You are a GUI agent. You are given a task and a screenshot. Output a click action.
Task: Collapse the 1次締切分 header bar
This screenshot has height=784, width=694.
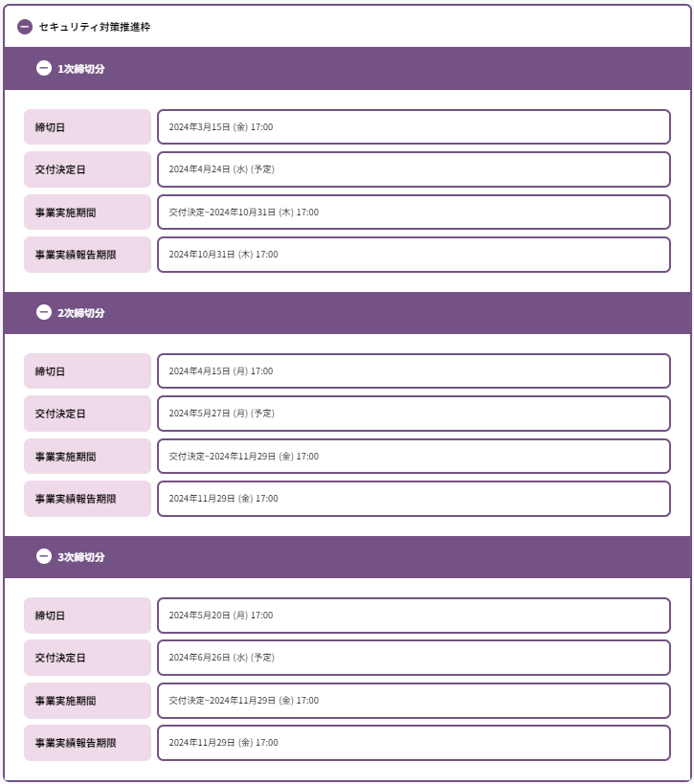click(347, 69)
